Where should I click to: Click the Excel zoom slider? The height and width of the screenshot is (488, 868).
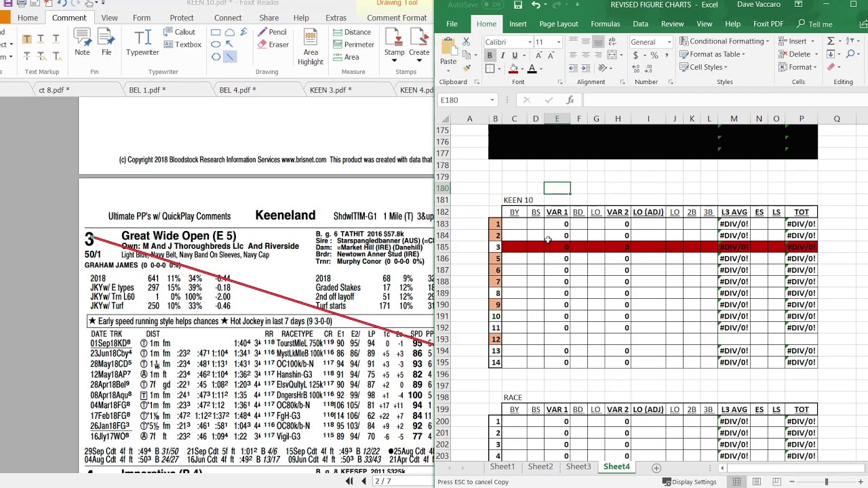[826, 482]
